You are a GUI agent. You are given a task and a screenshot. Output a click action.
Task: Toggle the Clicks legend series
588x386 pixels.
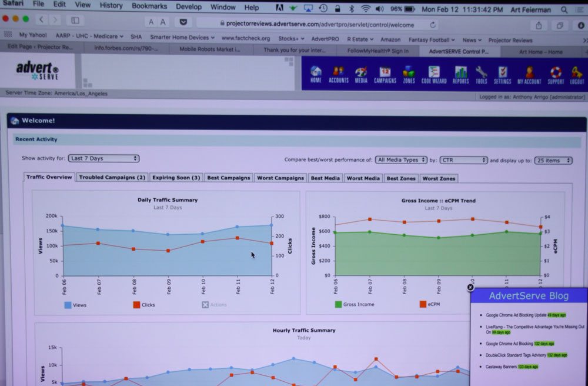(x=144, y=305)
